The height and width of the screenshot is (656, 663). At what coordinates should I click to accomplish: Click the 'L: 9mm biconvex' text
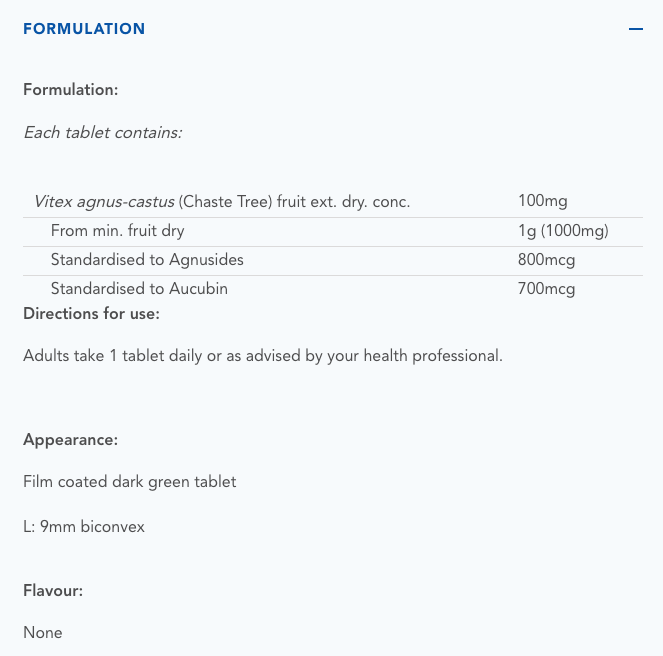coord(84,526)
